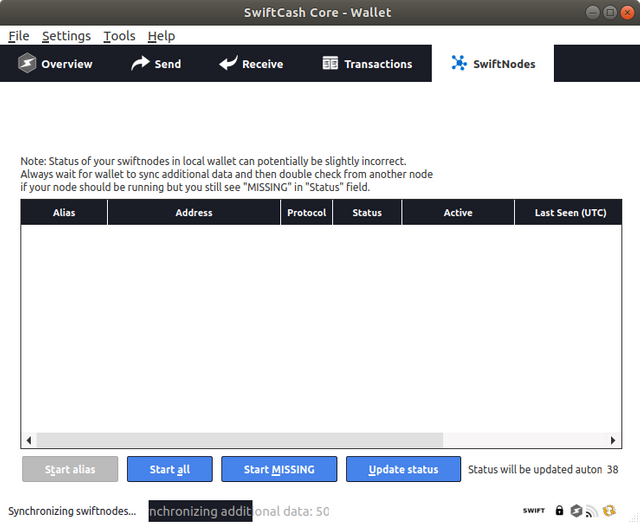Close the SwiftCash Core window

(627, 13)
